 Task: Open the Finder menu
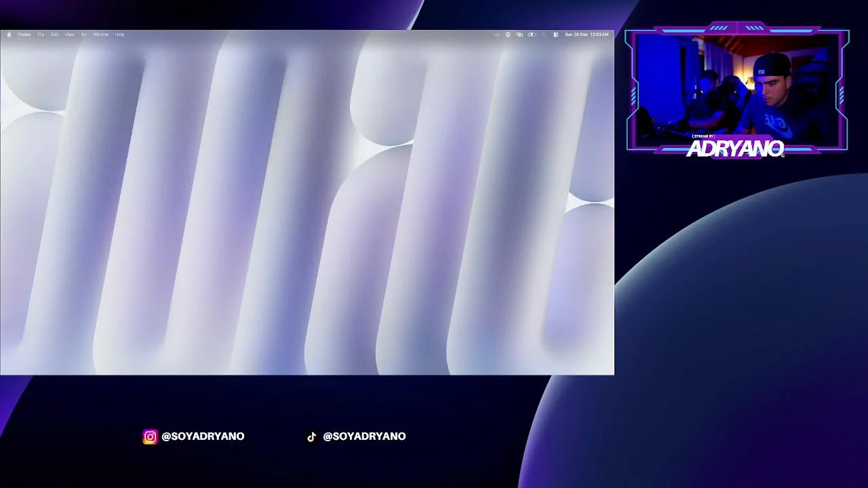(x=24, y=35)
